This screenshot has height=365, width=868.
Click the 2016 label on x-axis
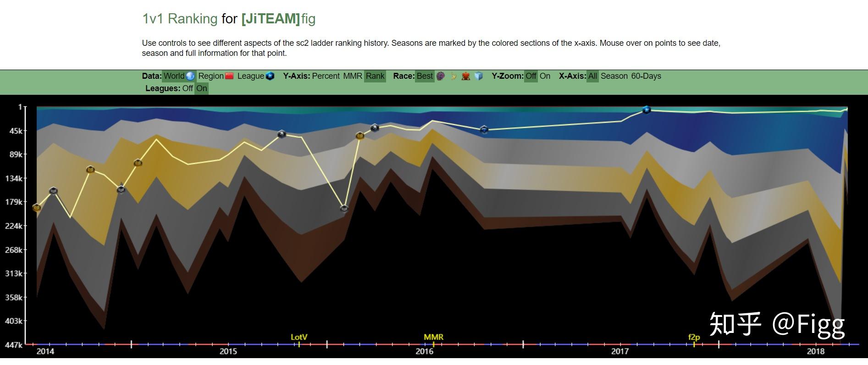pyautogui.click(x=424, y=351)
